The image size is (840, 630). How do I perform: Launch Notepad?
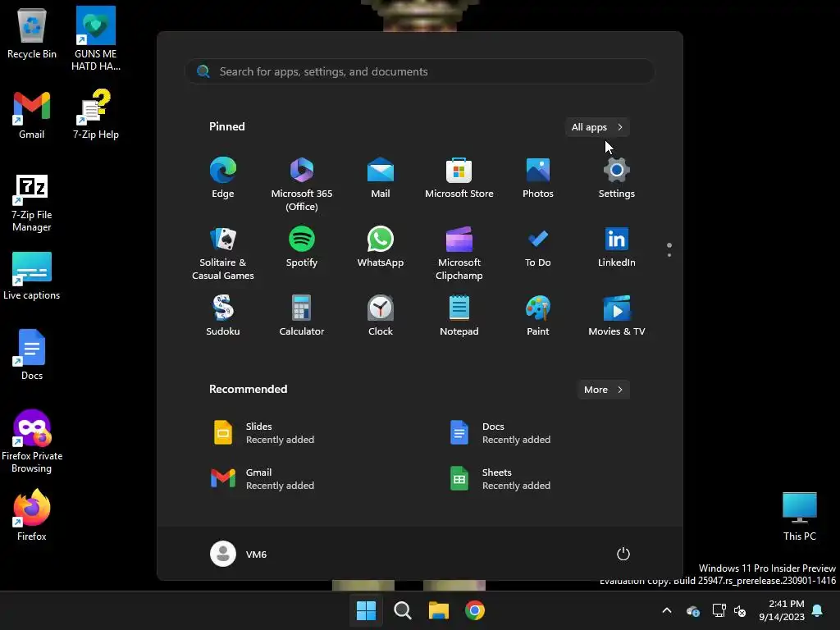(x=459, y=316)
